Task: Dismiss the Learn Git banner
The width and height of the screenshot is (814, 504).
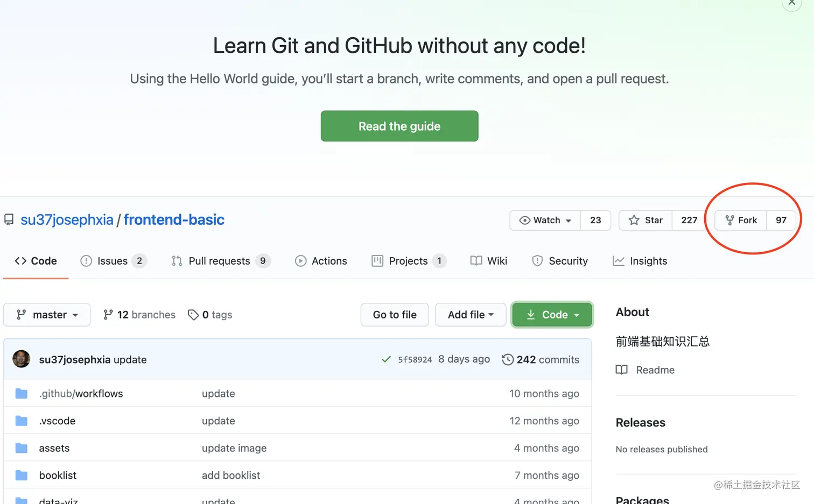Action: click(791, 3)
